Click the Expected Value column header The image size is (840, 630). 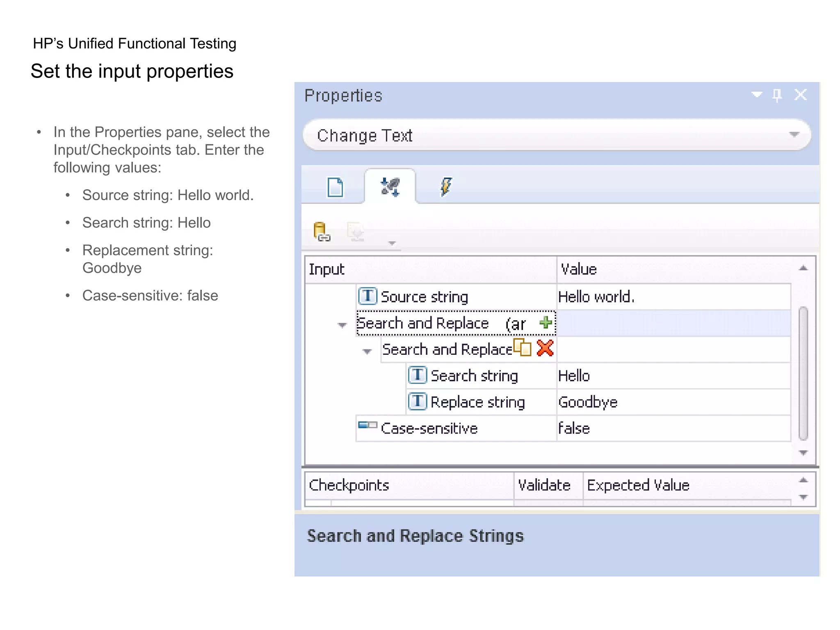coord(687,485)
